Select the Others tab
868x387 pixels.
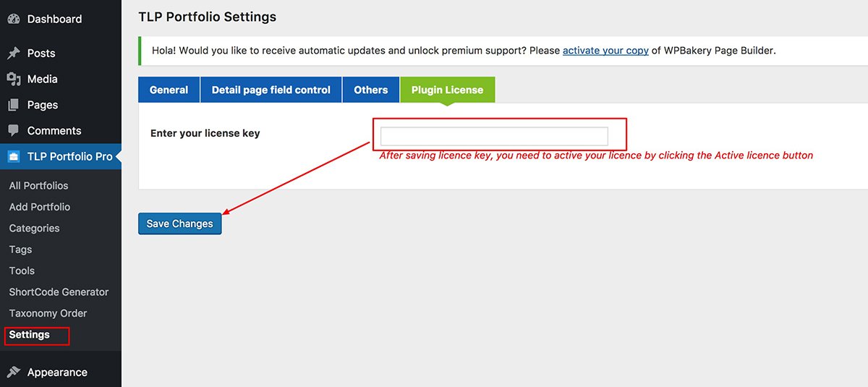(x=371, y=90)
